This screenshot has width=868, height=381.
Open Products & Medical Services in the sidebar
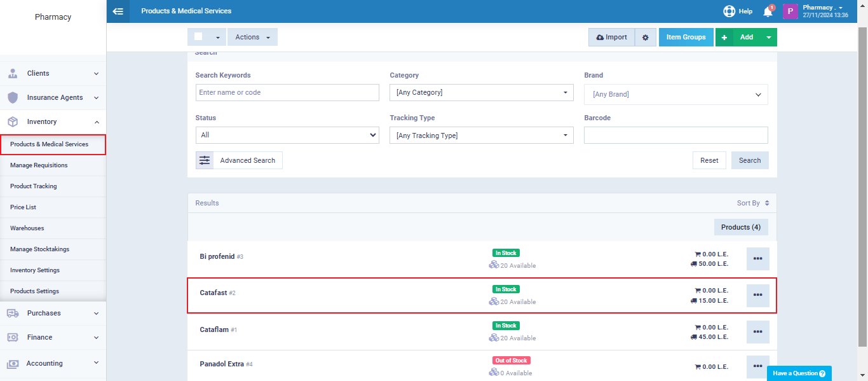tap(53, 144)
